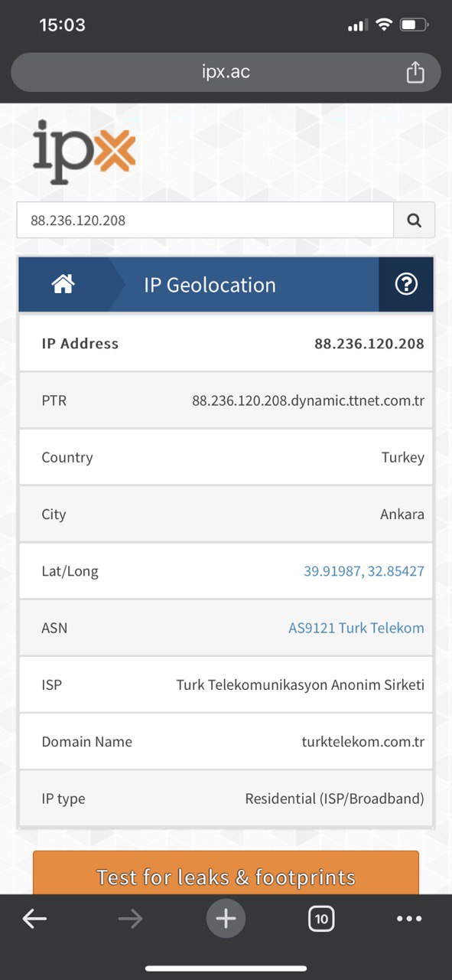
Task: Open the AS9121 Turk Telekom link
Action: [356, 628]
